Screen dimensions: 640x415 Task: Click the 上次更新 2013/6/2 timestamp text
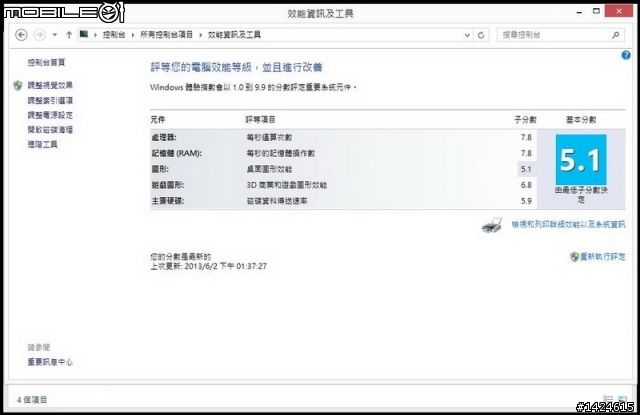tap(209, 266)
